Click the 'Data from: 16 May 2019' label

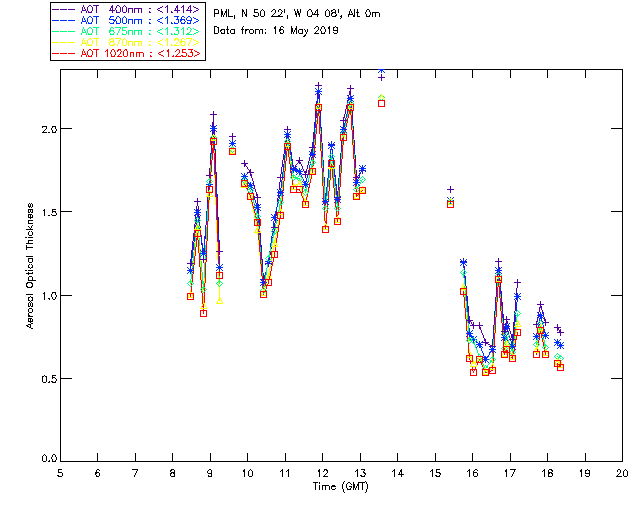[276, 31]
